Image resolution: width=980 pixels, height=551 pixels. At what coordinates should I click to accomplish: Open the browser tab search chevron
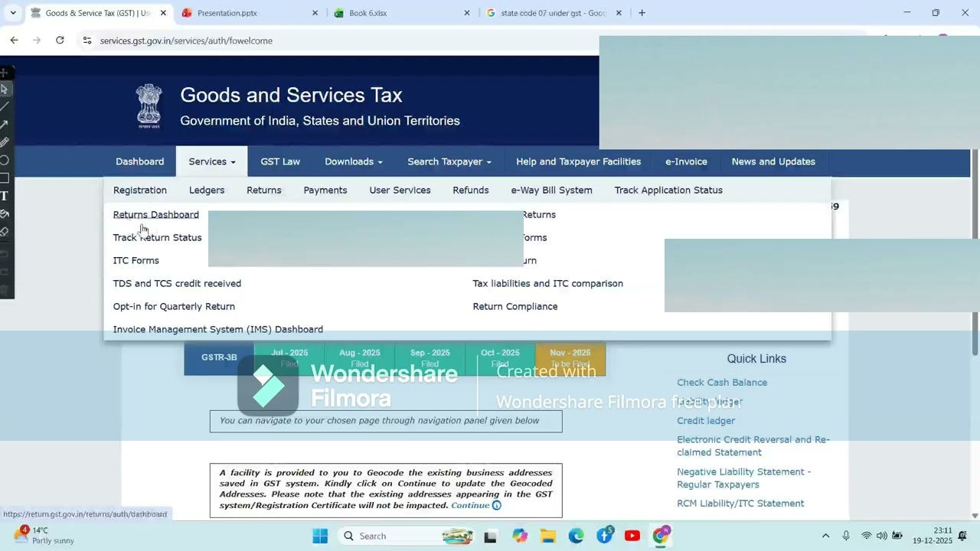pos(13,13)
